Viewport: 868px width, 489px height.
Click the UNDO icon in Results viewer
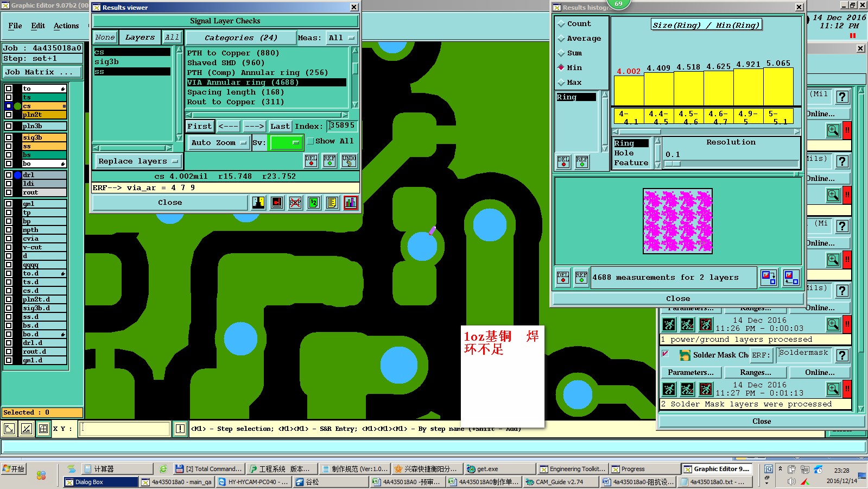349,160
